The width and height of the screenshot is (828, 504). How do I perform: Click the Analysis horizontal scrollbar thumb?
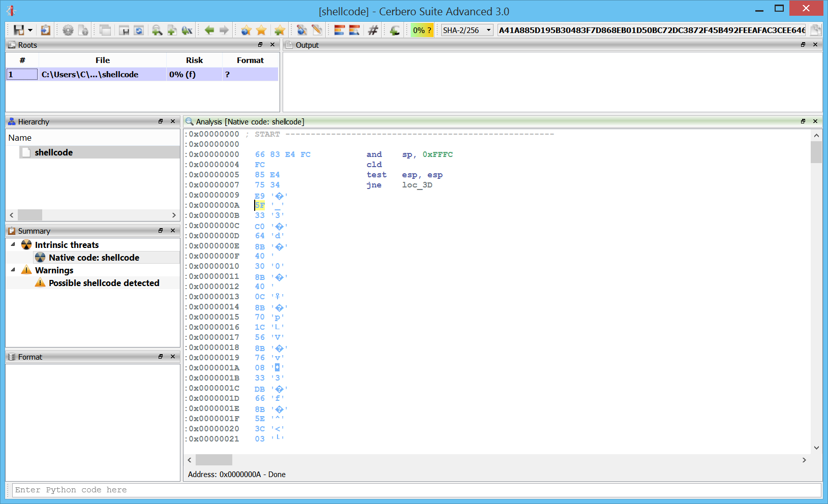point(214,460)
